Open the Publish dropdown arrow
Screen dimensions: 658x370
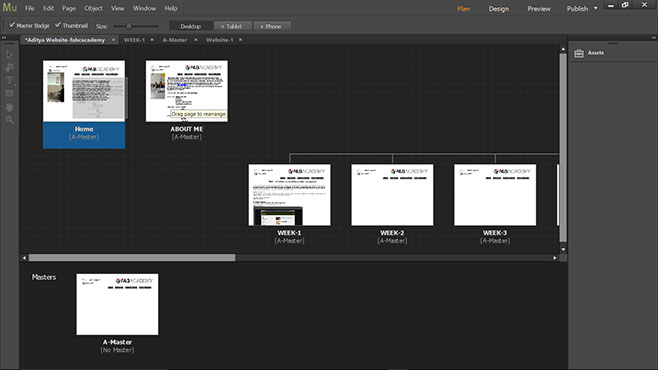click(x=595, y=8)
